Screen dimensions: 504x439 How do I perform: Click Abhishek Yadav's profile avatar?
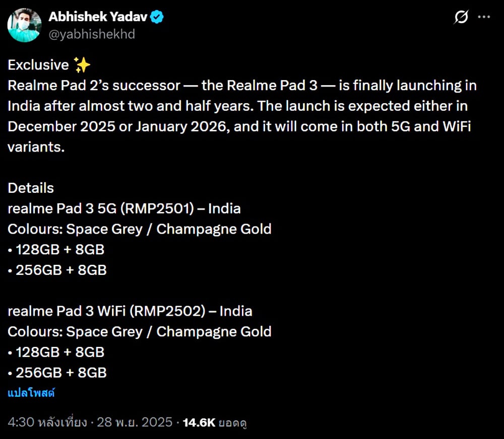click(x=24, y=25)
